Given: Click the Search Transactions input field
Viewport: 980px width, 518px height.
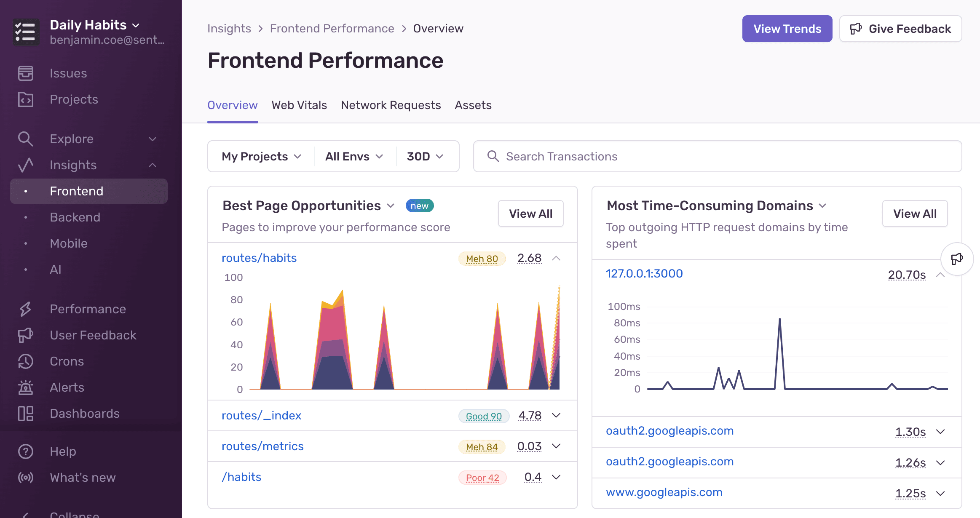Looking at the screenshot, I should [718, 156].
